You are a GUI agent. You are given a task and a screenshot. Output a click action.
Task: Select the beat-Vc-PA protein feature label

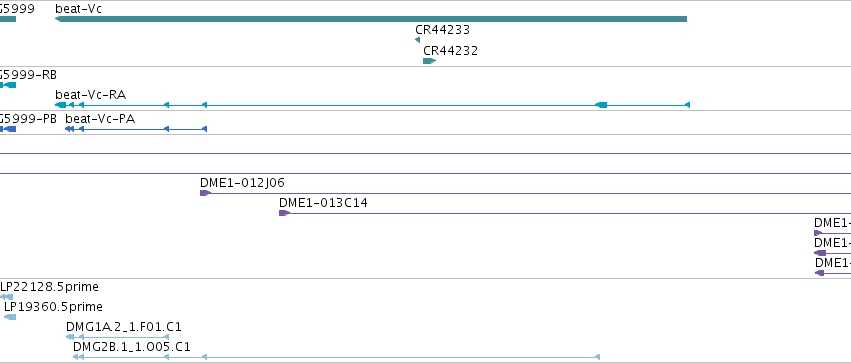point(100,119)
